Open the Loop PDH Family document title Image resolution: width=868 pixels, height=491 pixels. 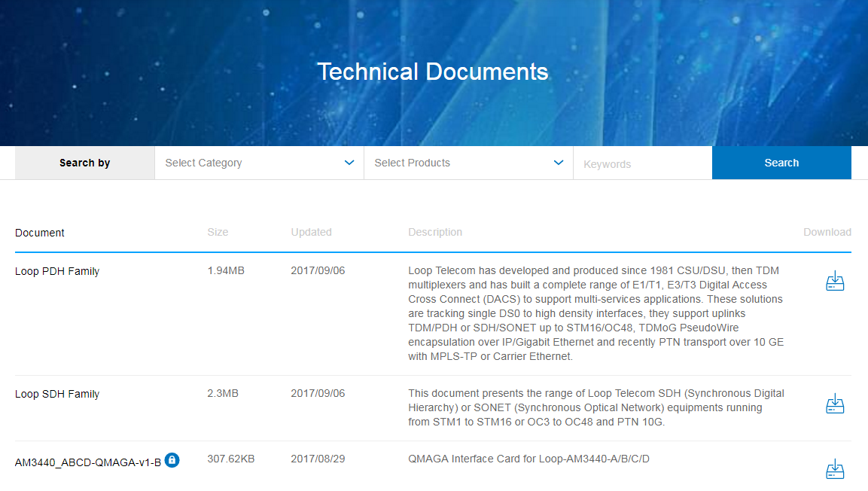coord(57,271)
